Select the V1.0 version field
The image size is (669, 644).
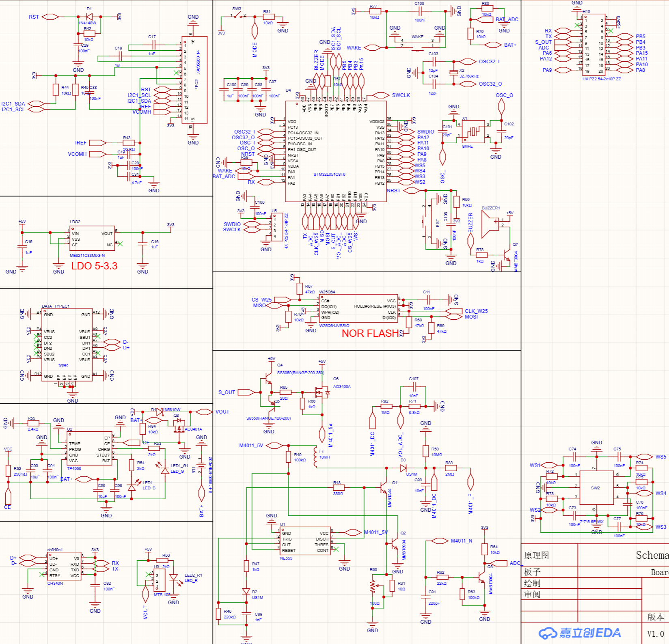pos(655,633)
